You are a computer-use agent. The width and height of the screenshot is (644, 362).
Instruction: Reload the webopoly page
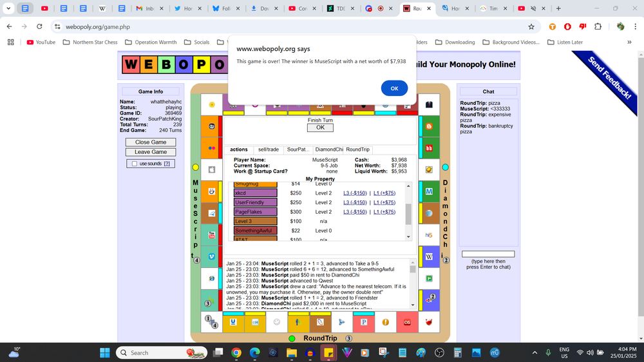[39, 26]
